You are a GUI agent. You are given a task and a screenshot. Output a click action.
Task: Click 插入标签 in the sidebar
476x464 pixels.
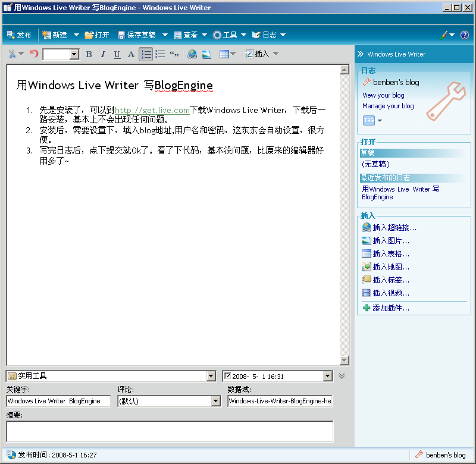(386, 280)
